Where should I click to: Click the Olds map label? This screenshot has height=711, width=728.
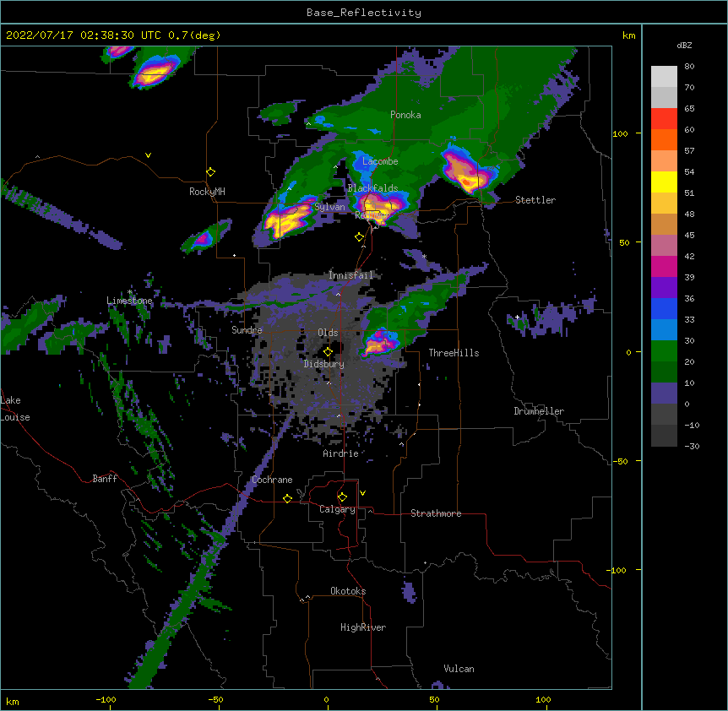pos(328,333)
